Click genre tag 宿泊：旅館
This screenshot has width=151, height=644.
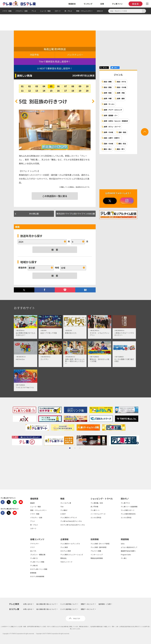pyautogui.click(x=107, y=82)
